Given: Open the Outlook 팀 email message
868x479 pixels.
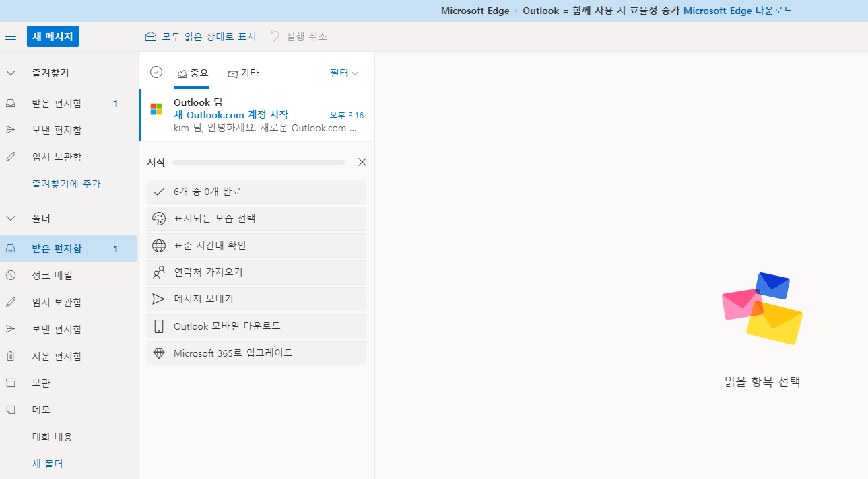Looking at the screenshot, I should tap(257, 115).
